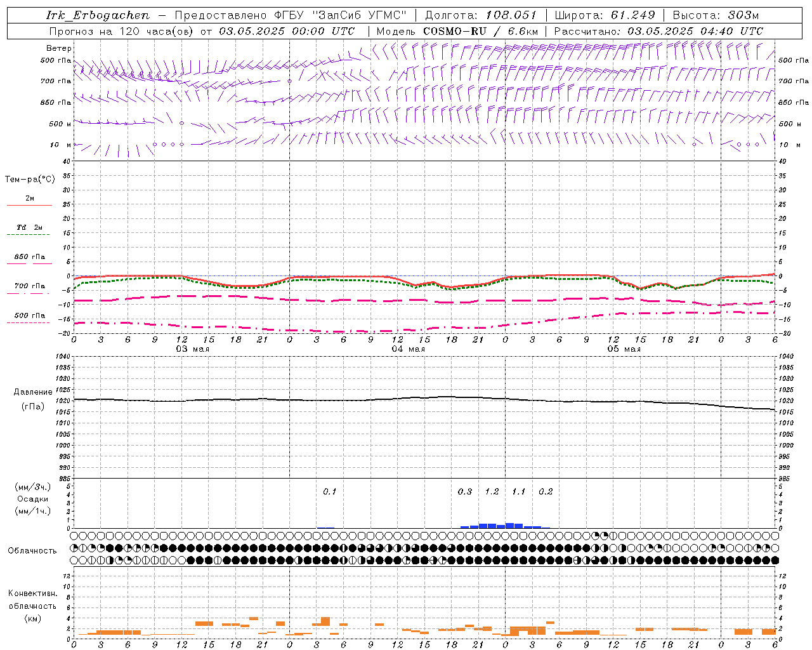812x650 pixels.
Task: Click the solid line swatch under '2м' legend
Action: coord(29,205)
